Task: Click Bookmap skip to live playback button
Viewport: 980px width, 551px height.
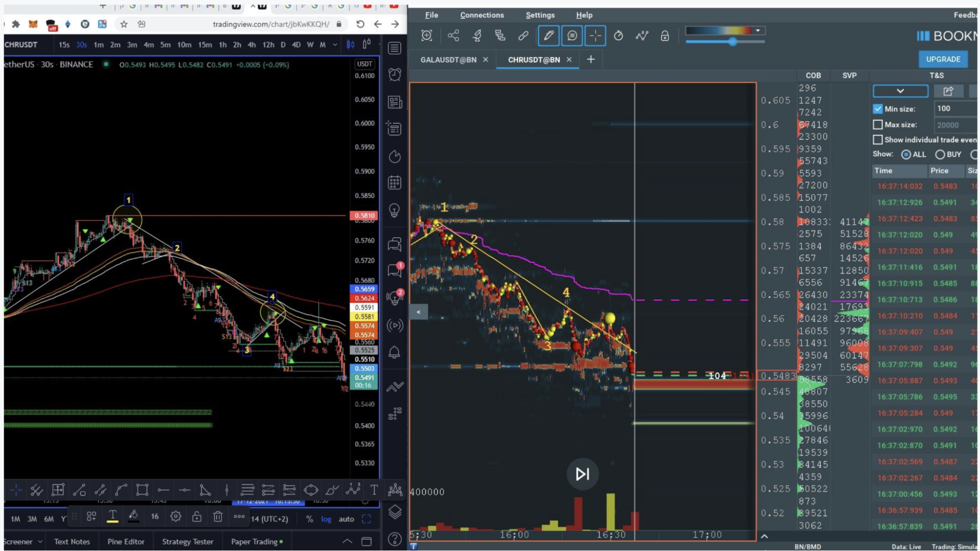Action: click(582, 474)
